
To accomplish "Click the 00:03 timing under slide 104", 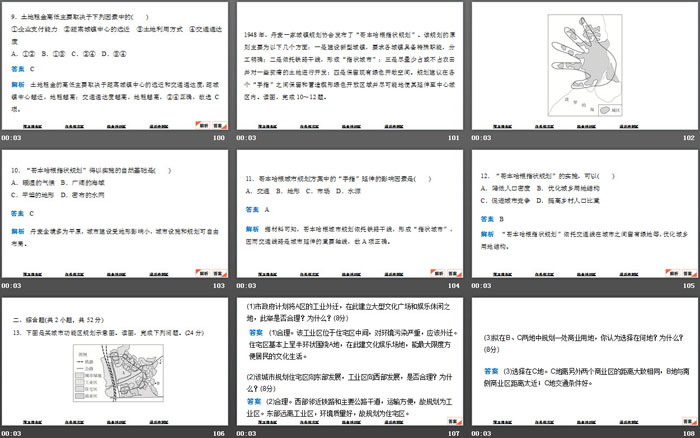I will 246,285.
